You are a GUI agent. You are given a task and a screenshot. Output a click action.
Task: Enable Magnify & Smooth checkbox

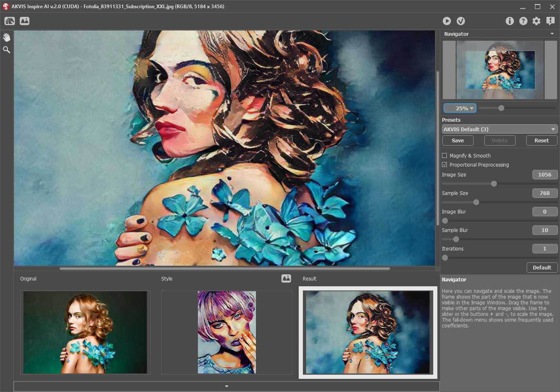coord(444,156)
